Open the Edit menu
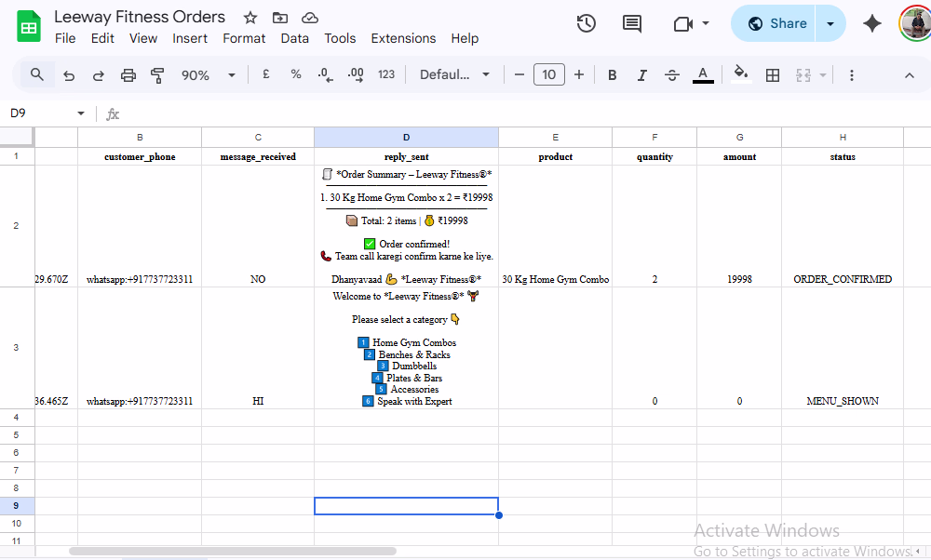This screenshot has width=931, height=560. [102, 38]
